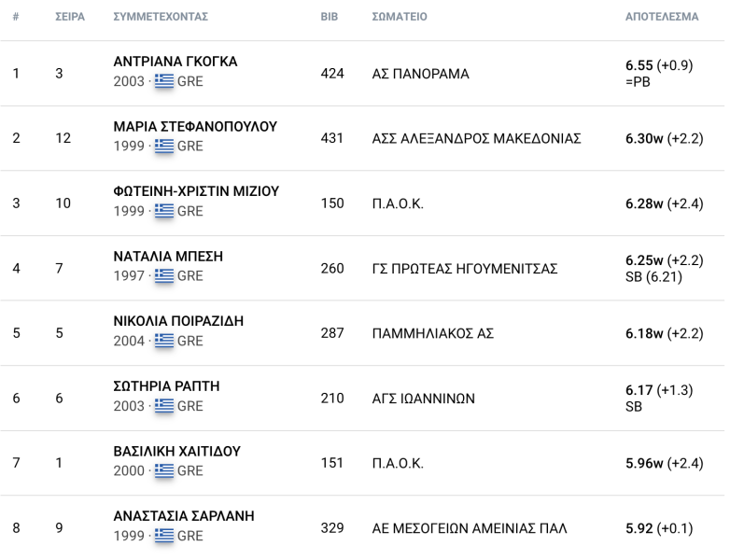
Task: Open ΜΑΡΙΑ ΣΤΕΦΑΝΟΠΟΥΛΟΥ athlete link
Action: click(195, 127)
